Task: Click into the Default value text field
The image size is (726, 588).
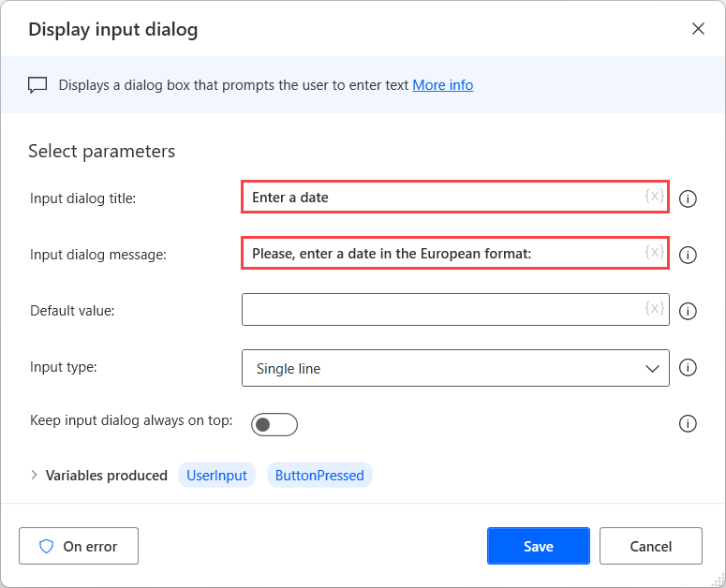Action: [x=440, y=310]
